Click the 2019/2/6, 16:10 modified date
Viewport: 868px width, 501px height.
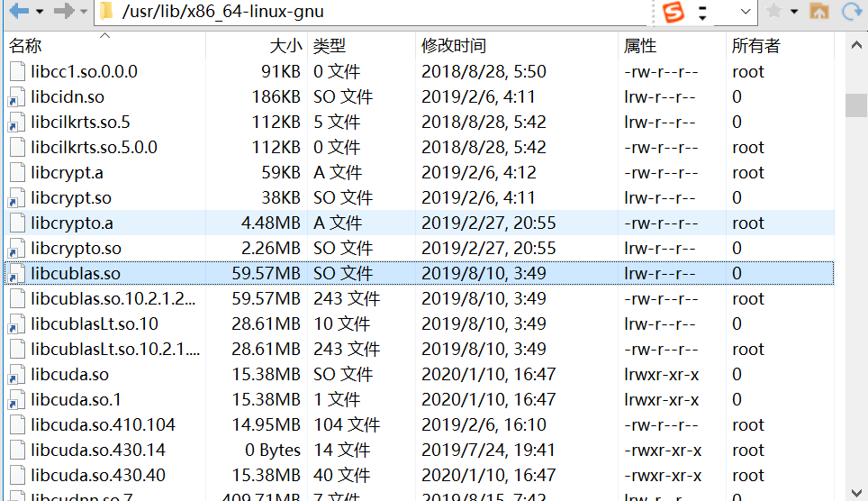tap(484, 424)
